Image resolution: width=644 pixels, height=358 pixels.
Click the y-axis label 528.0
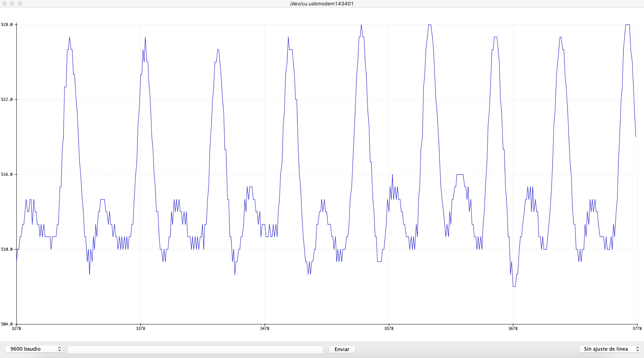tap(7, 25)
